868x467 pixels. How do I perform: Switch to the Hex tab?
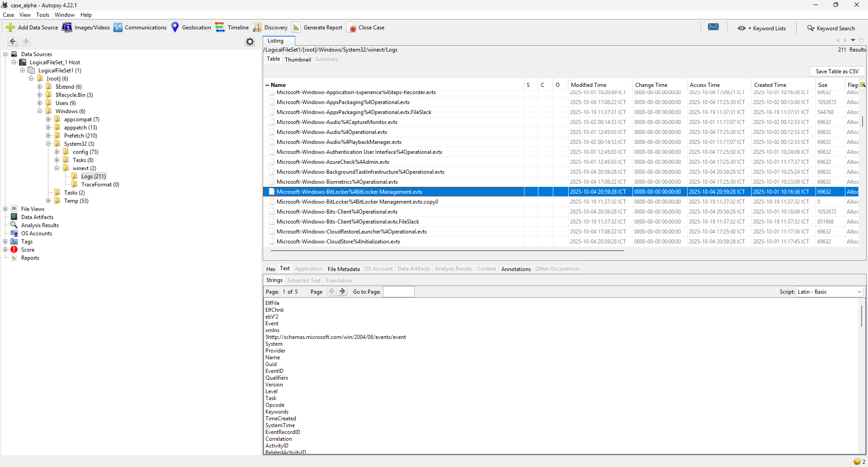point(271,269)
